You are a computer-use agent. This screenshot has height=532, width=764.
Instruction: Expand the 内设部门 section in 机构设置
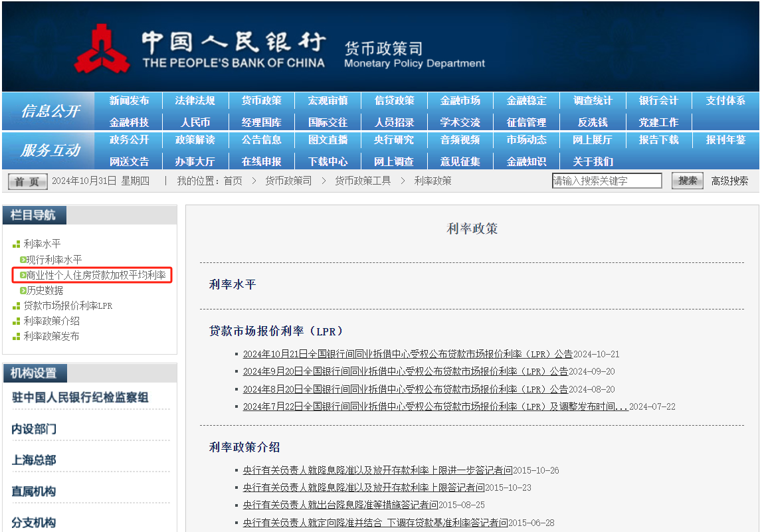(34, 429)
